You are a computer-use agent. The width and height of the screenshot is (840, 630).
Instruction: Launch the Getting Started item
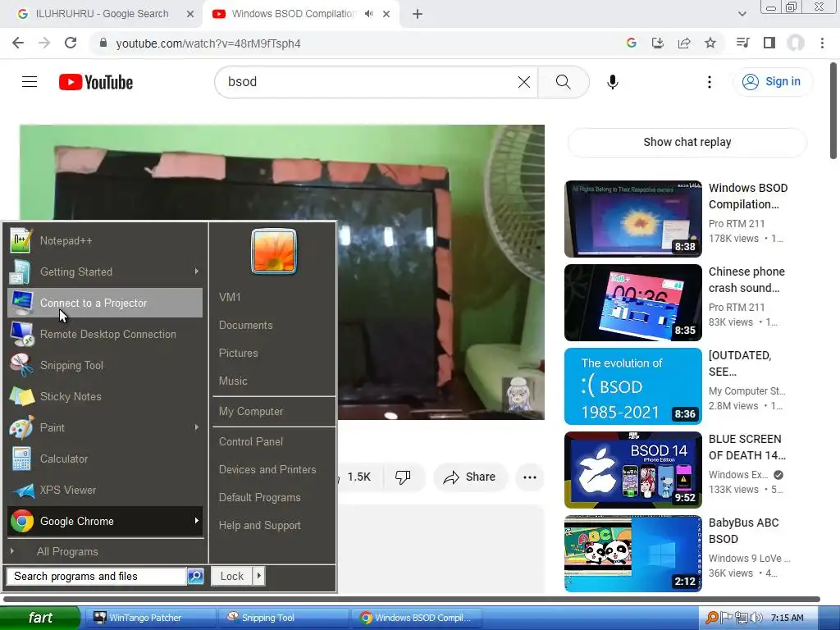[x=105, y=272]
